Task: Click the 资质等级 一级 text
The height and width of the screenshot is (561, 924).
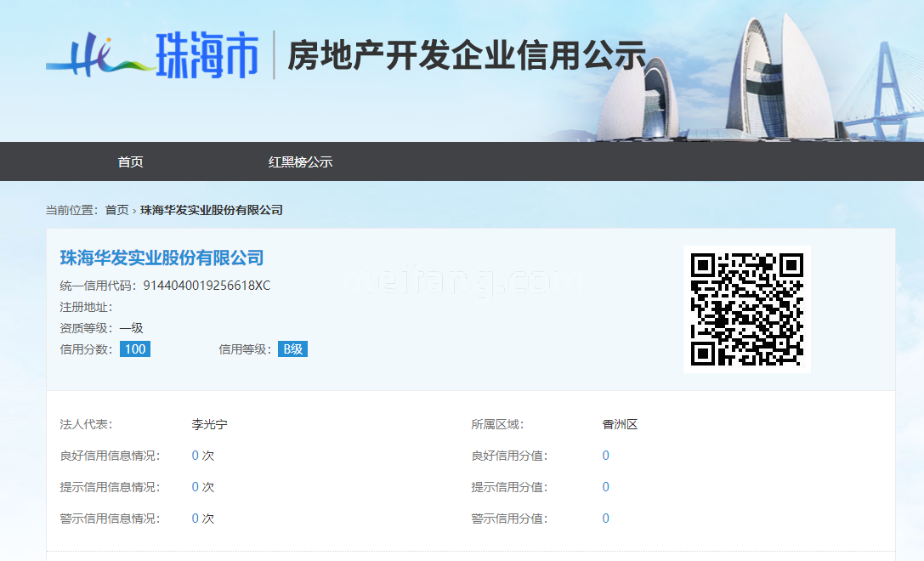Action: (x=101, y=327)
